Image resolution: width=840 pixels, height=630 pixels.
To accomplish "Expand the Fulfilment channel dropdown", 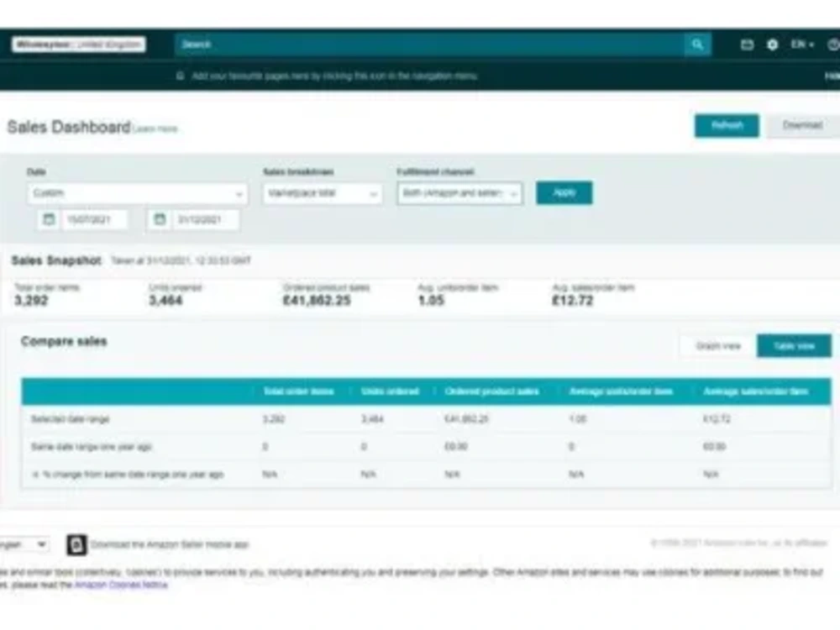I will (x=459, y=193).
